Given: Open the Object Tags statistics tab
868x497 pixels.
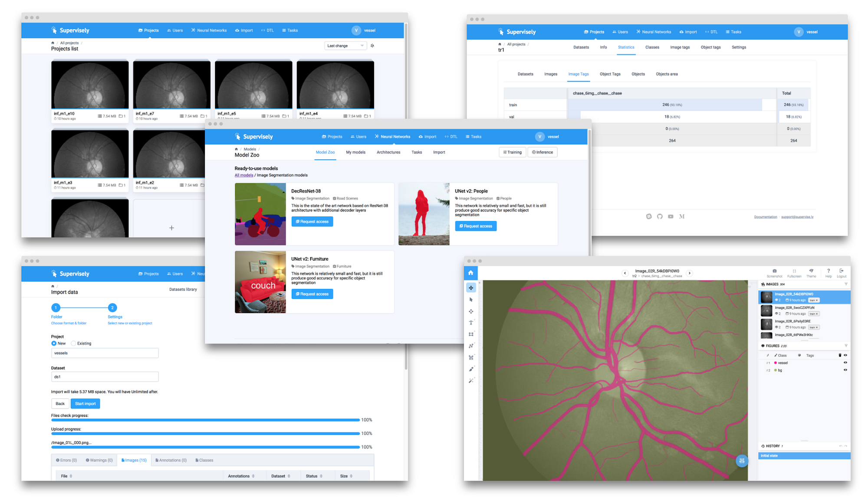Looking at the screenshot, I should tap(610, 74).
